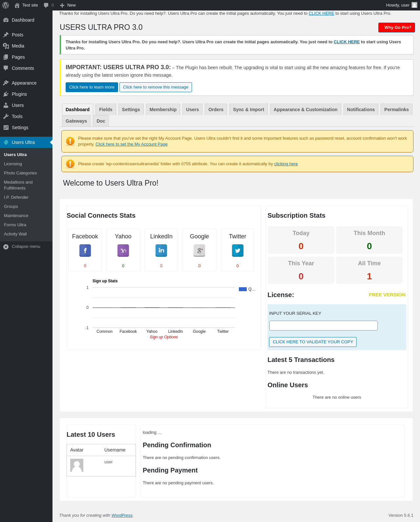The image size is (420, 522).
Task: Click the LinkedIn social icon
Action: tap(161, 251)
